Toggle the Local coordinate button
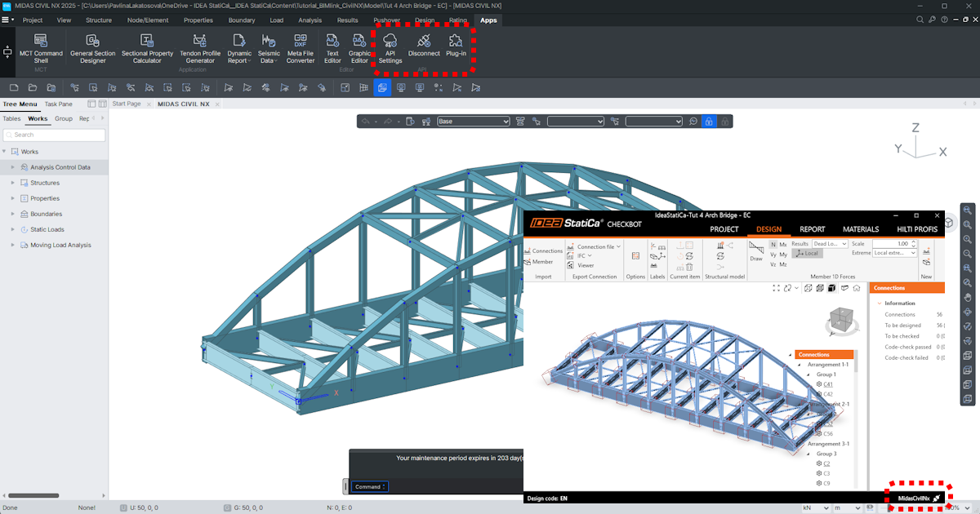This screenshot has width=980, height=514. point(806,254)
